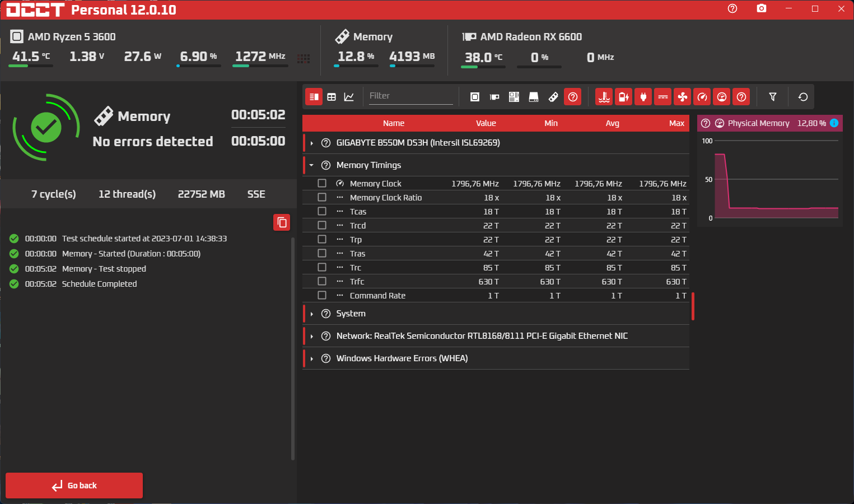The image size is (854, 504).
Task: Check the Tras row checkbox
Action: point(322,253)
